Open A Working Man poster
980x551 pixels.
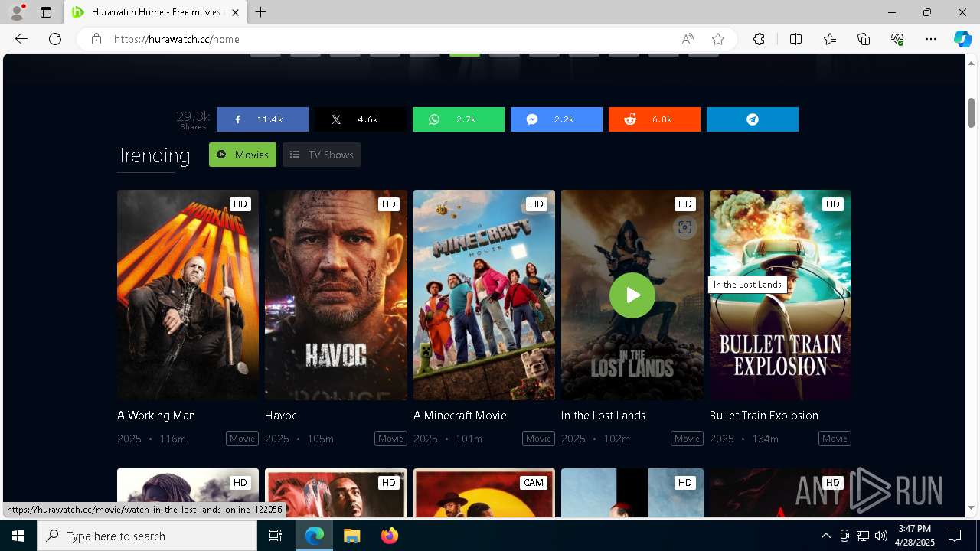click(x=188, y=295)
